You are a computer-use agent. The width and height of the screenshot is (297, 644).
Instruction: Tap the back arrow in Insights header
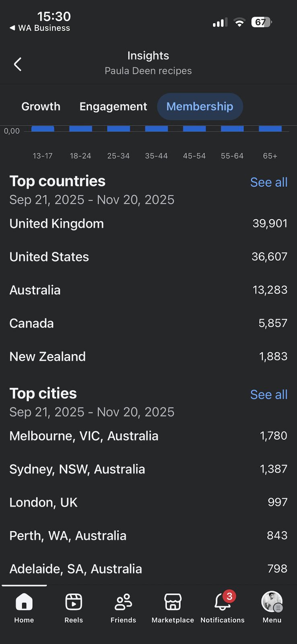coord(18,64)
